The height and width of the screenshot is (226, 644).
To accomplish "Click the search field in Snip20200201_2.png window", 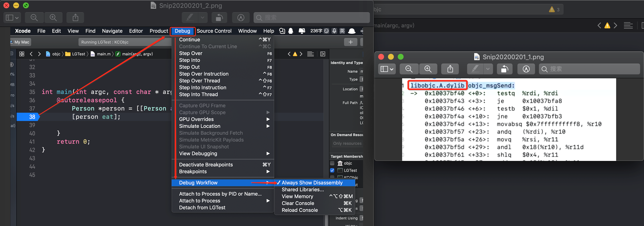I will coord(311,18).
